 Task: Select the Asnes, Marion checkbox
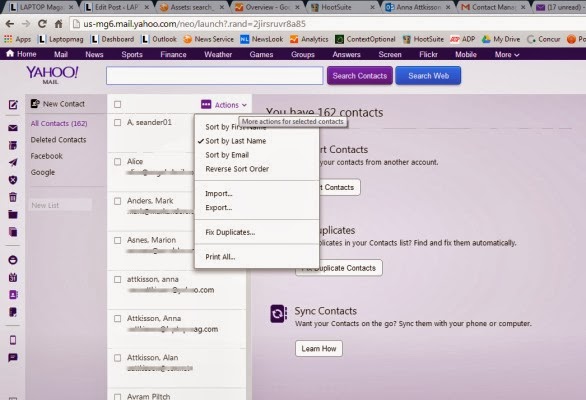[x=117, y=240]
